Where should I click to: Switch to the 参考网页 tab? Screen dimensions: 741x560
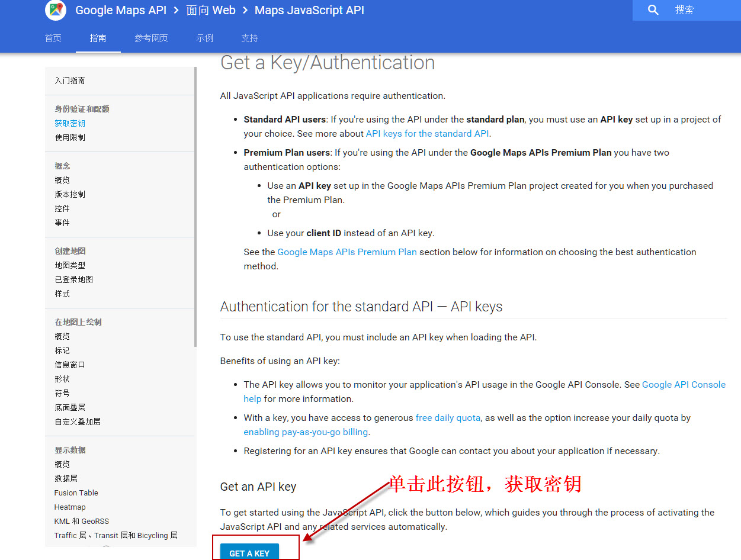tap(151, 38)
